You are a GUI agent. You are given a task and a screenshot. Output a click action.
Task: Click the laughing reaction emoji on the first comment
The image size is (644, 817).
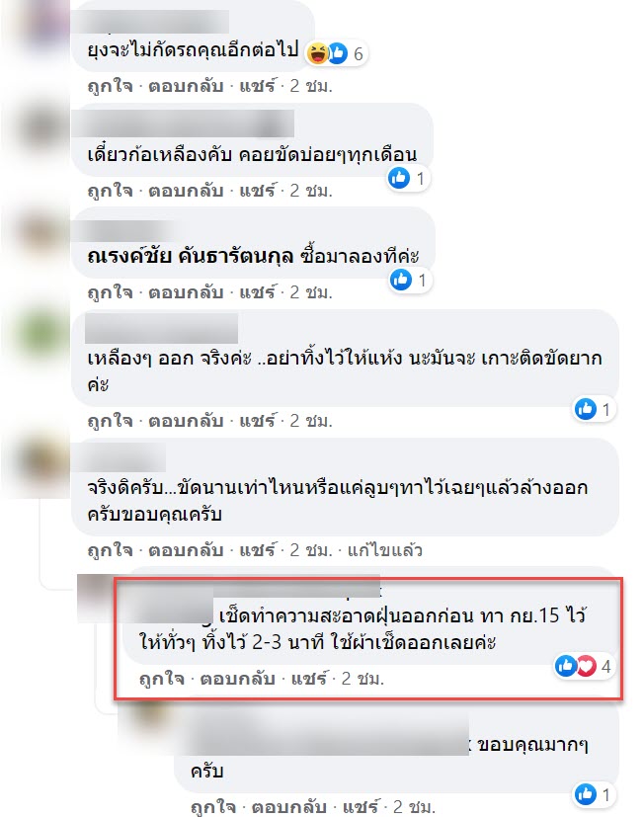(317, 52)
